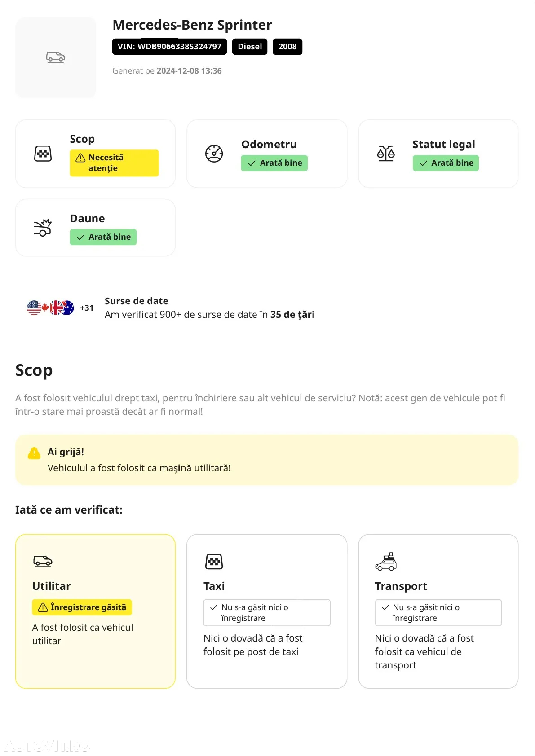535x756 pixels.
Task: Click the taxi icon in the Scop summary card
Action: pos(43,154)
